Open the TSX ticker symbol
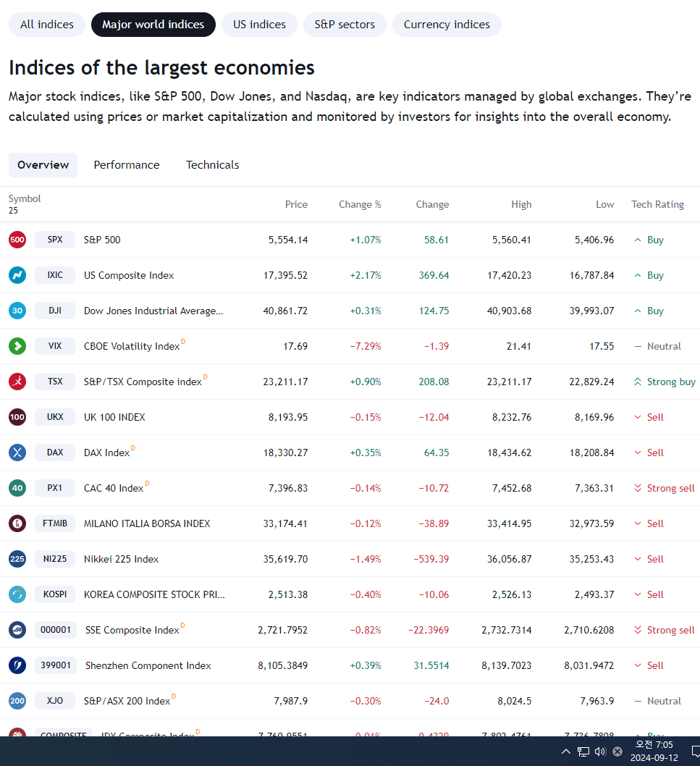 (55, 382)
